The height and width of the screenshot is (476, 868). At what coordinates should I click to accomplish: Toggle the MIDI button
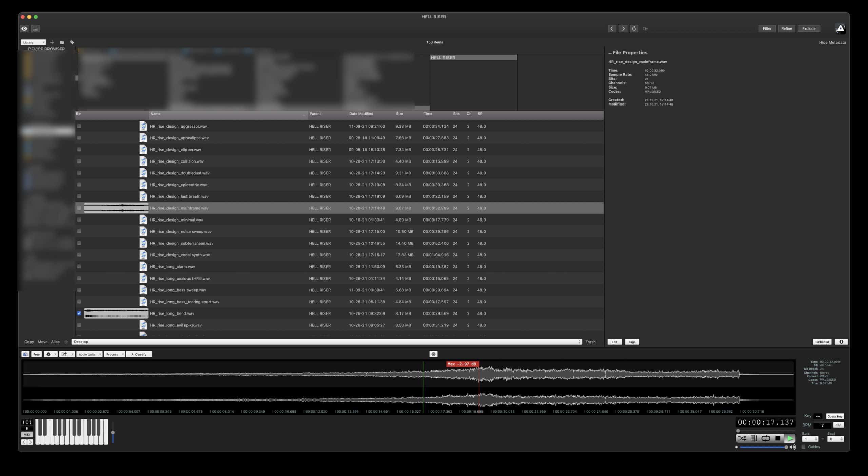click(x=27, y=435)
